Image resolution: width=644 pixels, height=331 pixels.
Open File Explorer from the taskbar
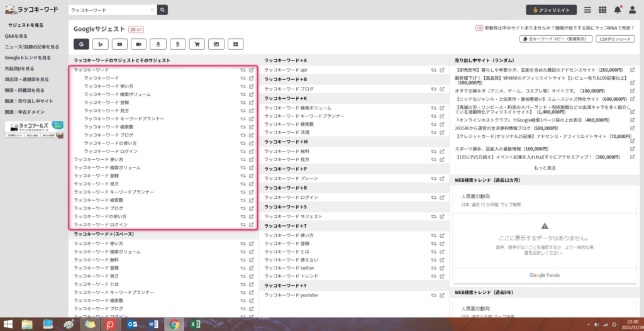(27, 324)
